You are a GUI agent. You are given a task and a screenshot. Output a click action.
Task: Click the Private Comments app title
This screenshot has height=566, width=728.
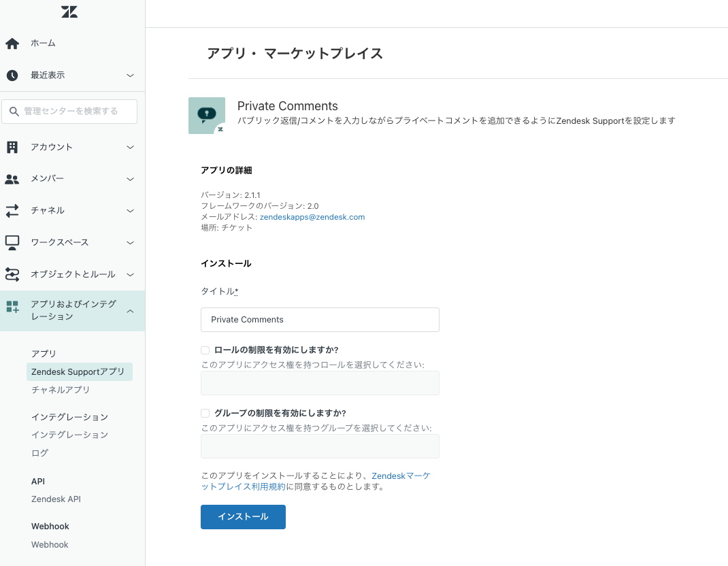tap(287, 106)
